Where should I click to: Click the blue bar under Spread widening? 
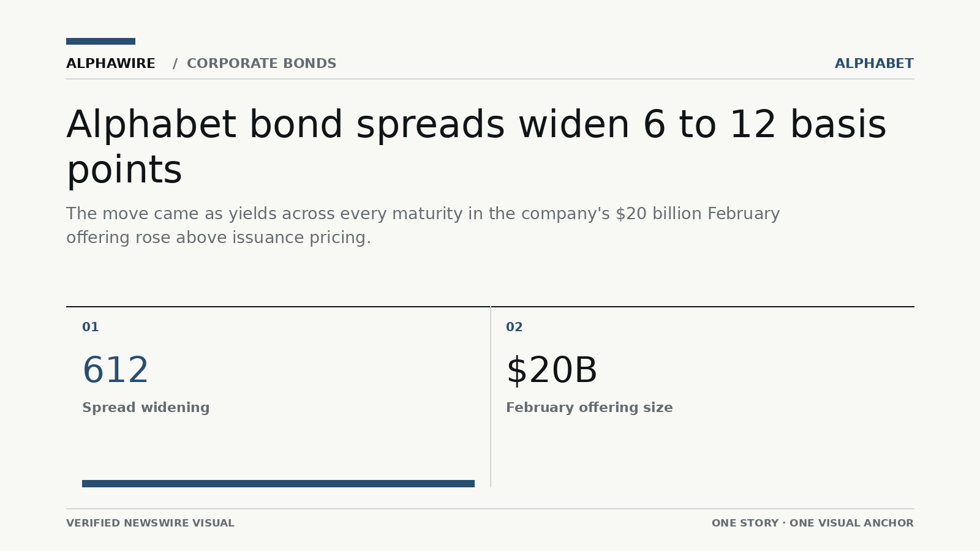[278, 484]
